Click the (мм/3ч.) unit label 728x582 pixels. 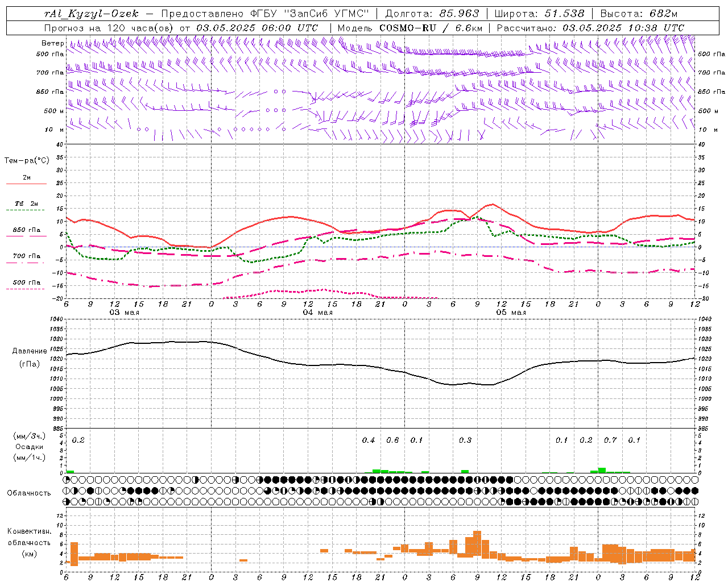coord(29,436)
